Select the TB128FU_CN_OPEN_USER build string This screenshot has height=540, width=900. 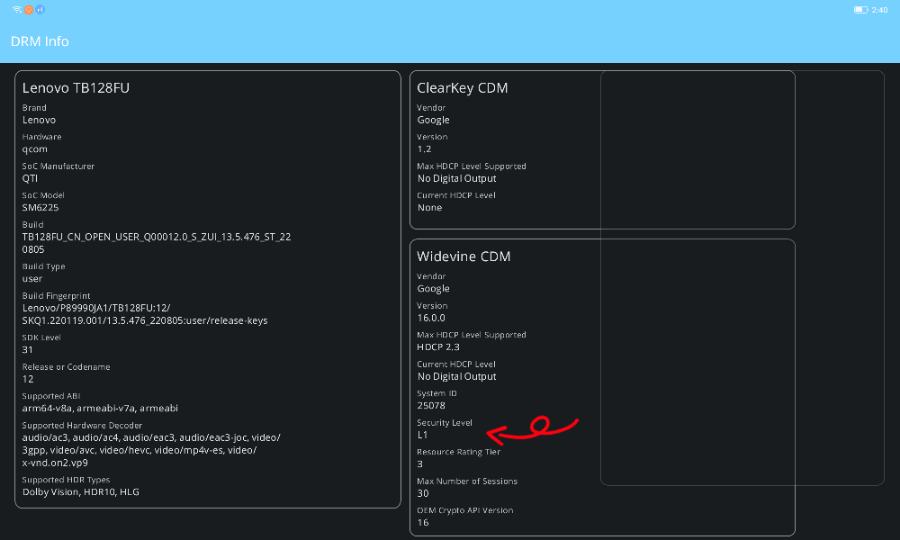tap(157, 243)
